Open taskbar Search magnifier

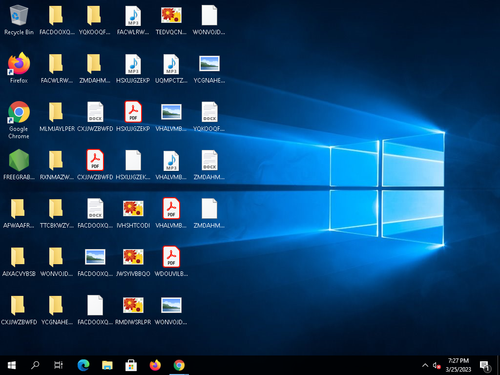[x=35, y=365]
